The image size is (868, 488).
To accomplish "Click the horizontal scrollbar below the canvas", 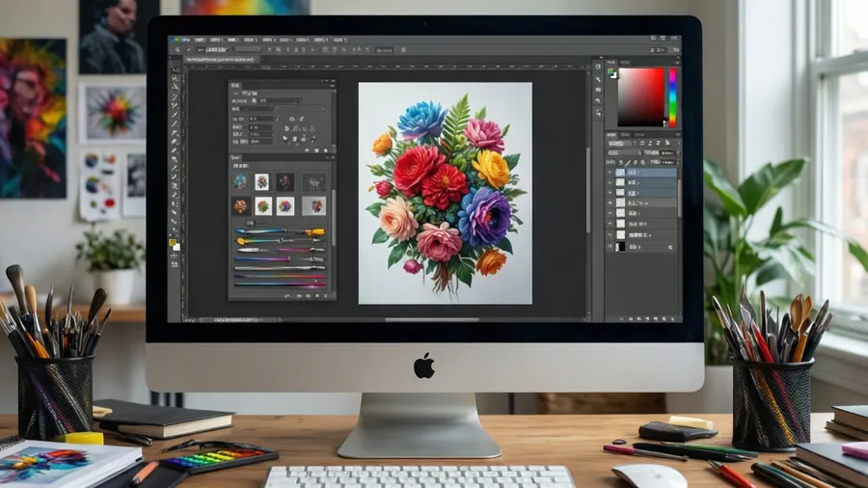I will 432,319.
